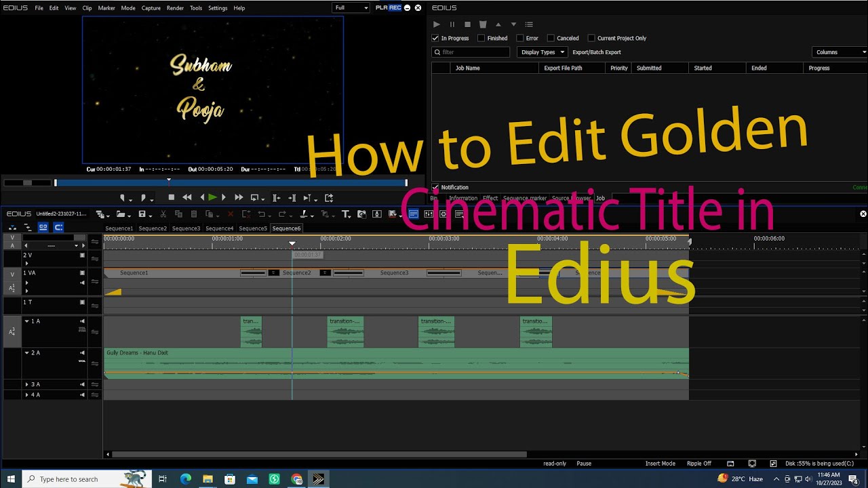Image resolution: width=868 pixels, height=488 pixels.
Task: Expand the 4 A audio track
Action: 27,394
